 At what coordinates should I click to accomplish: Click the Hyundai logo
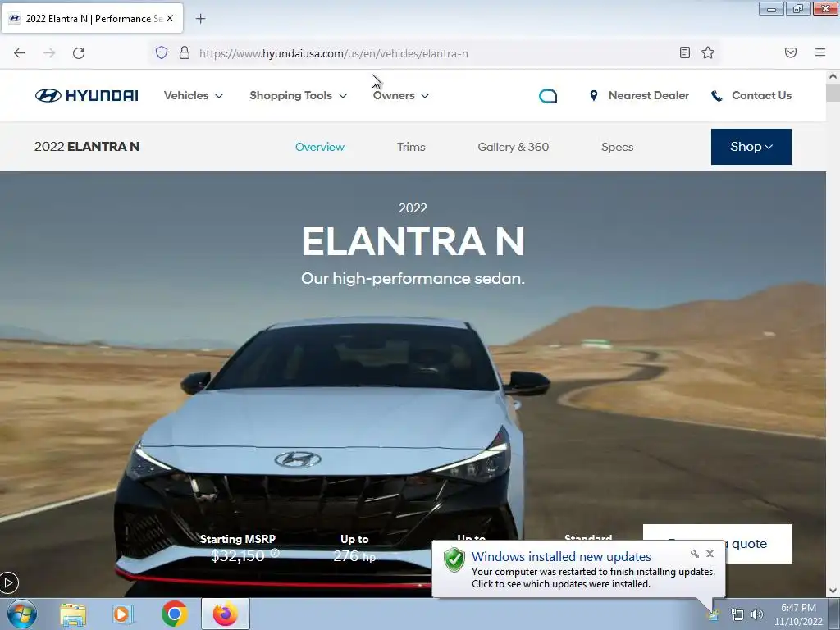pyautogui.click(x=87, y=95)
